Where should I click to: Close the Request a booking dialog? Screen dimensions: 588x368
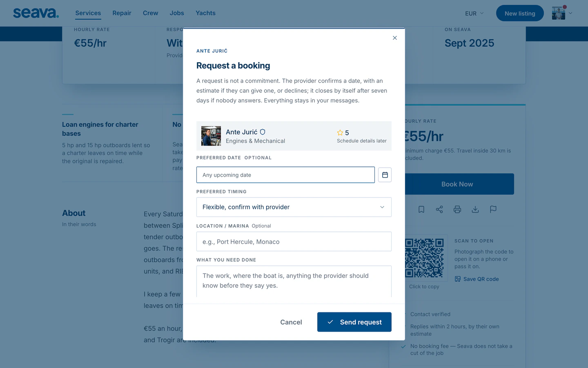pos(394,38)
